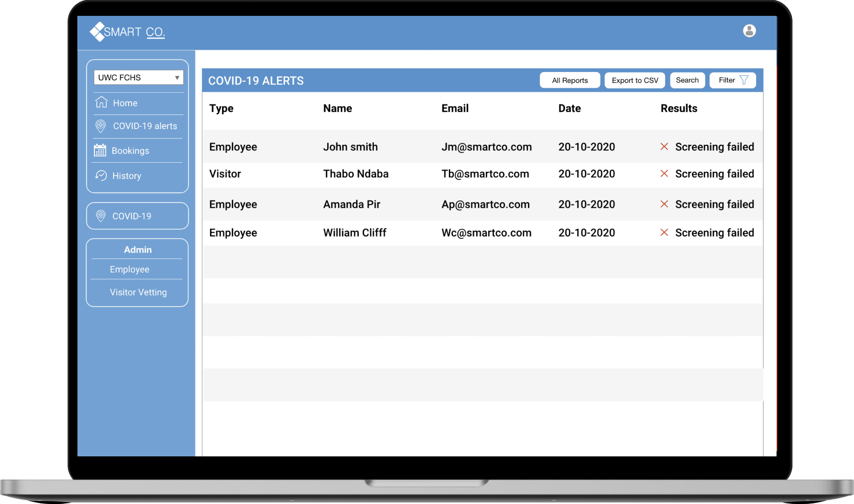The width and height of the screenshot is (854, 504).
Task: Click the Type column header
Action: (x=221, y=109)
